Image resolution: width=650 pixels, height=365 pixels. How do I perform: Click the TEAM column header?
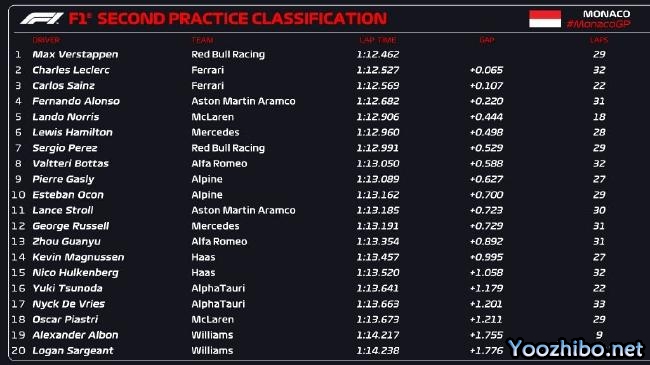[202, 40]
